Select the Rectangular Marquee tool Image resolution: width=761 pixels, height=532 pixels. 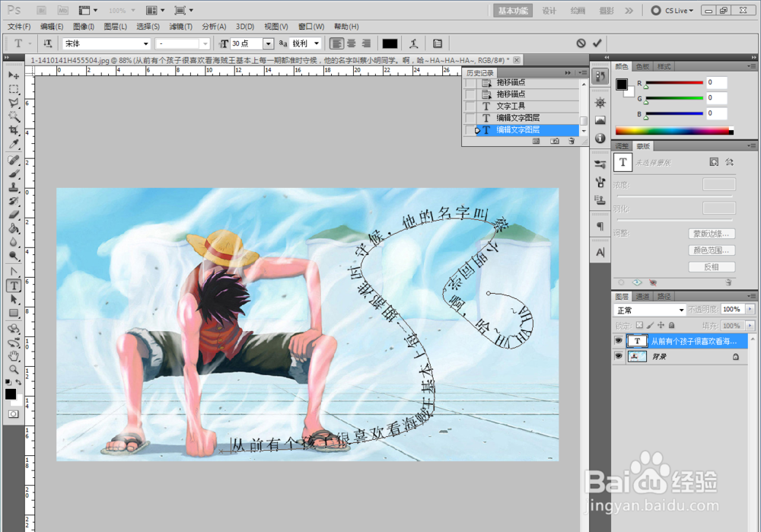coord(14,89)
